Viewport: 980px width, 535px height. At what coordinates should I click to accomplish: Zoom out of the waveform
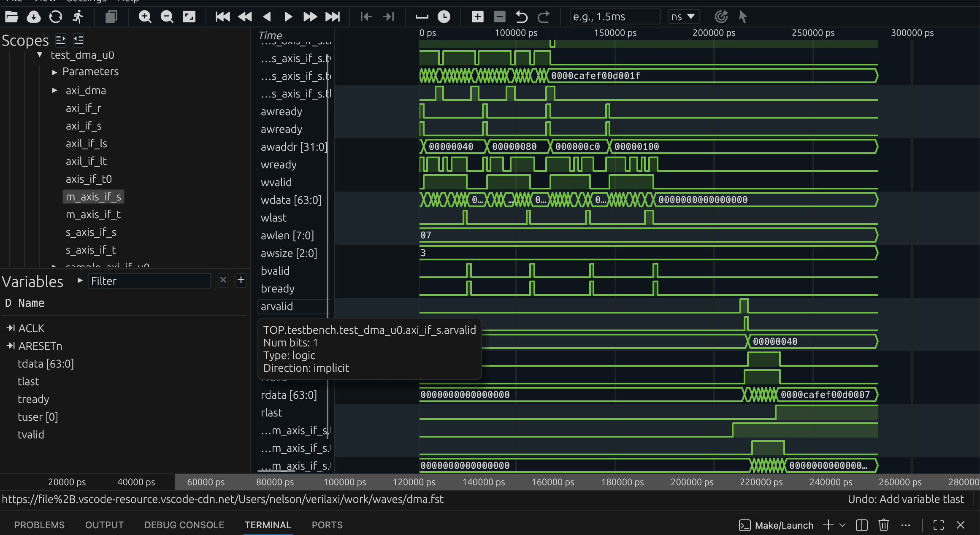tap(167, 17)
